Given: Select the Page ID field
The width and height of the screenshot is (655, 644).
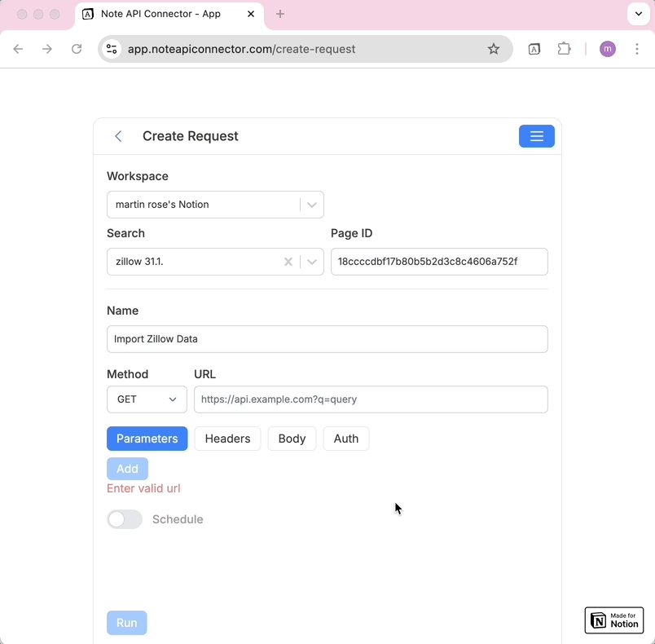Looking at the screenshot, I should [x=438, y=261].
